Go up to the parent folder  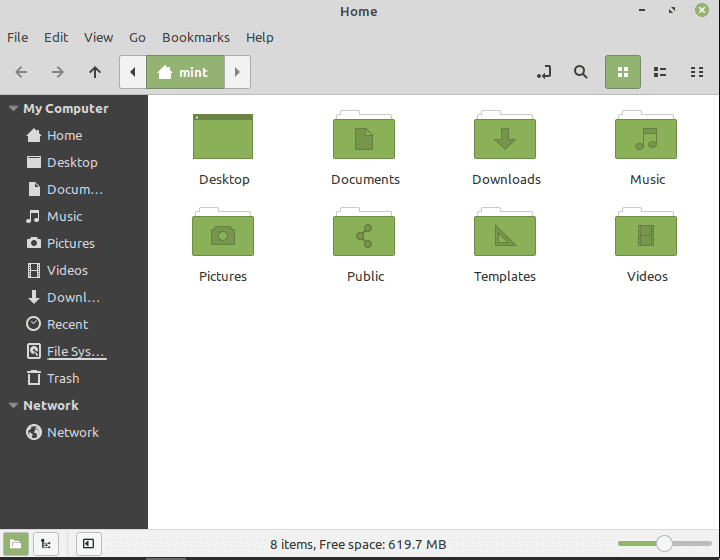click(95, 72)
